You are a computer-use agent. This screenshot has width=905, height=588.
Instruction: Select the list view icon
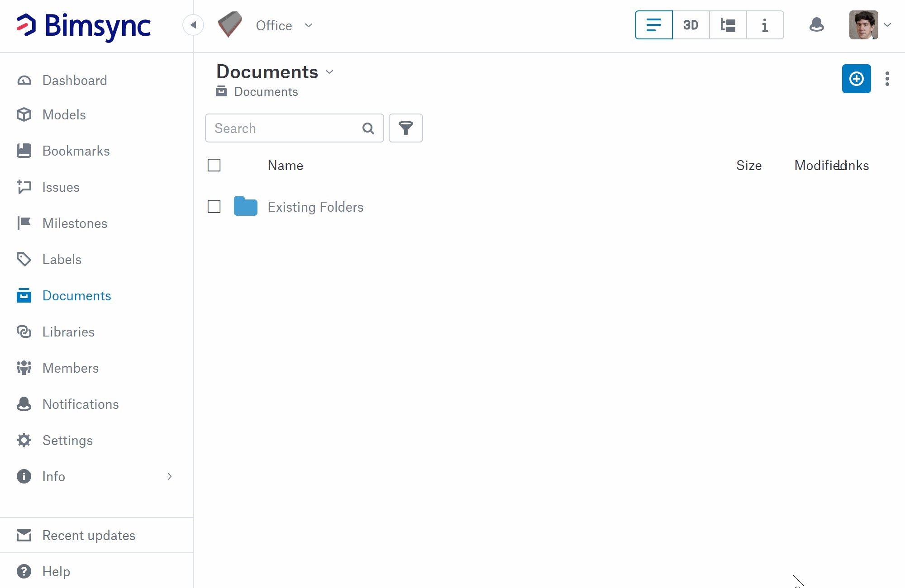653,25
